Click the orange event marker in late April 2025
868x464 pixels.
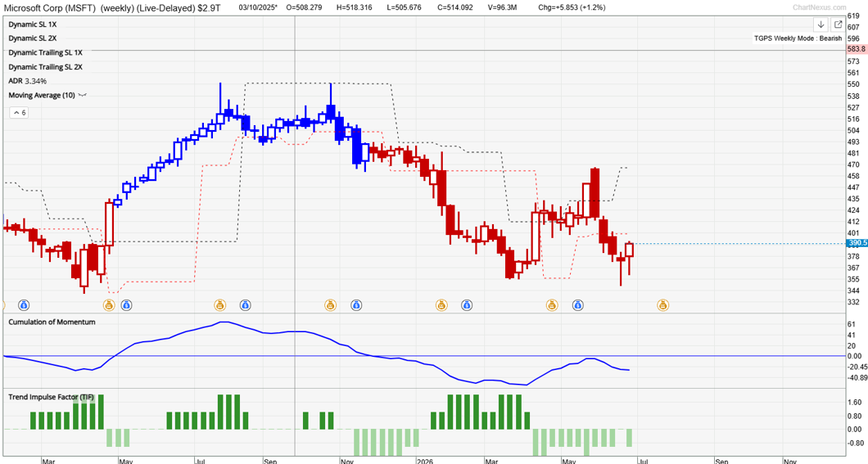[x=109, y=304]
